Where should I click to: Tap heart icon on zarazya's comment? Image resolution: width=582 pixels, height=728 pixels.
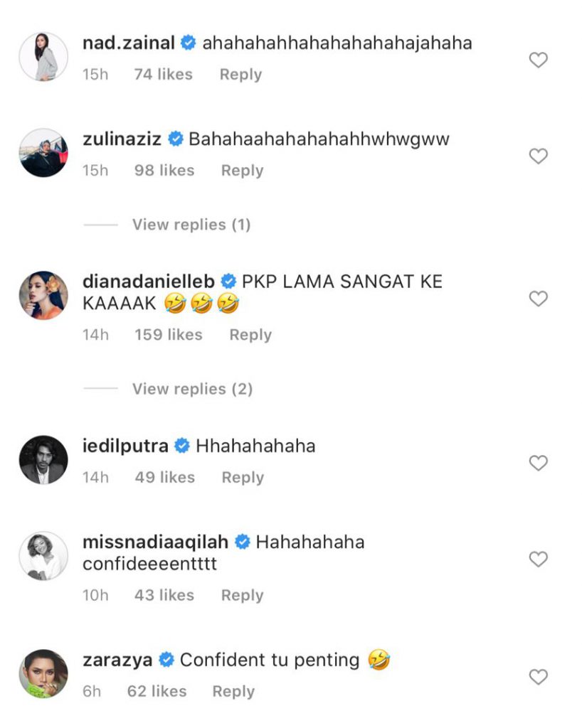tap(539, 676)
